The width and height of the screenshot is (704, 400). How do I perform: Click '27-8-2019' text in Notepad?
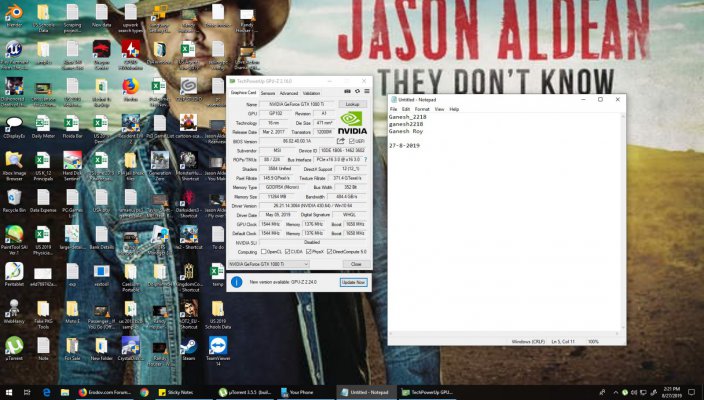(404, 145)
